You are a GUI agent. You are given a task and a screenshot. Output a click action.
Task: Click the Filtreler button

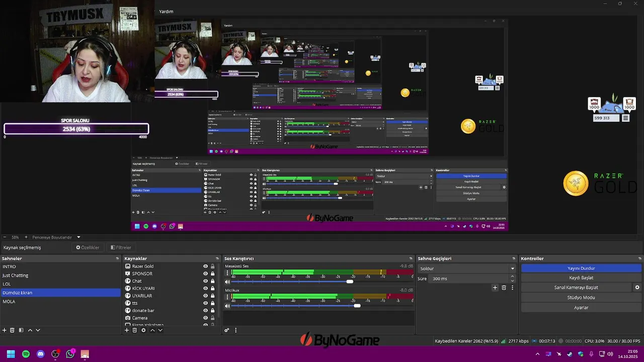[121, 247]
